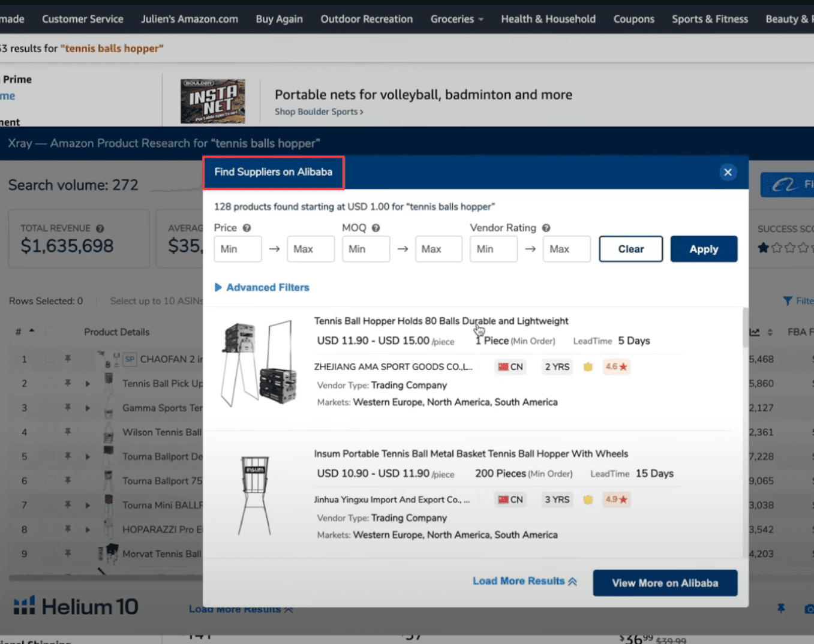Pin row 9 Morvat Tennis Ball product
Viewport: 814px width, 644px height.
[68, 553]
